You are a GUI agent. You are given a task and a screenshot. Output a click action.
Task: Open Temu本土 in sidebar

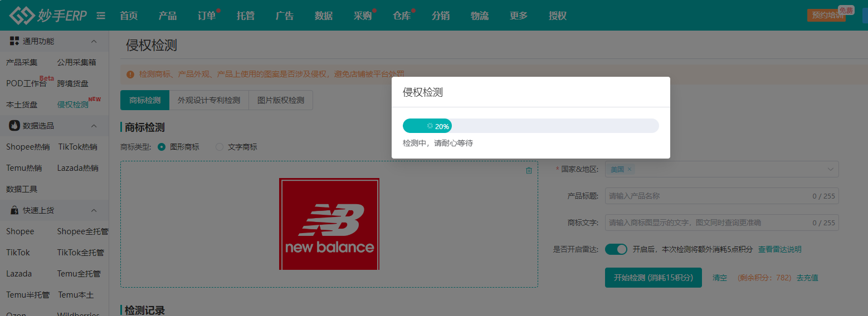(x=76, y=295)
